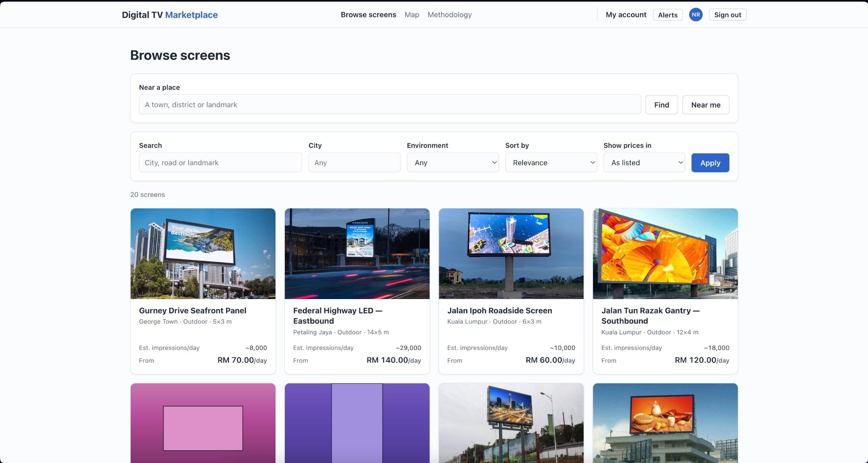Click the Near me button

click(x=706, y=105)
